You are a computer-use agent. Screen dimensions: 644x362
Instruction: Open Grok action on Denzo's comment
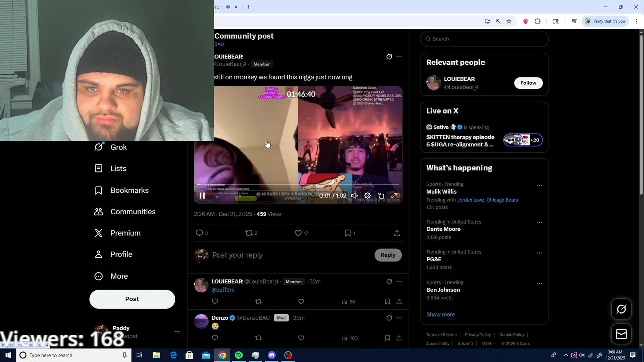coord(389,318)
